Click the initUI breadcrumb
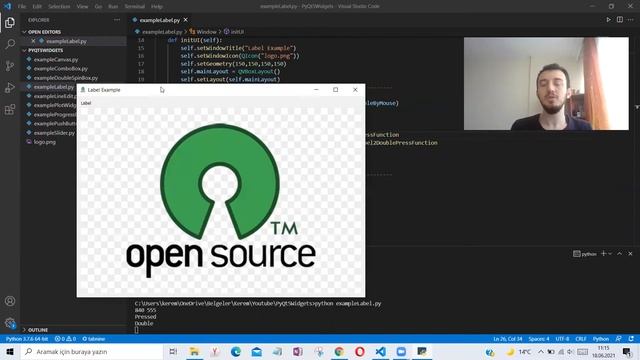640x360 pixels. [x=237, y=31]
